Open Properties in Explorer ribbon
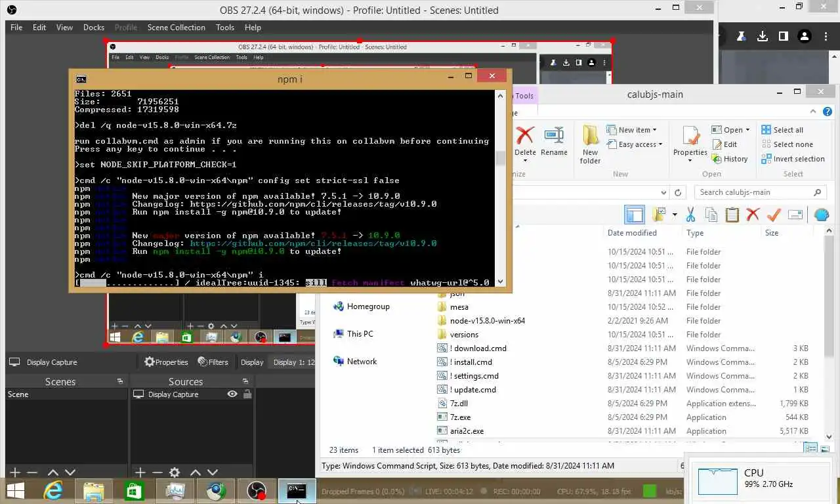This screenshot has height=504, width=840. pos(690,144)
